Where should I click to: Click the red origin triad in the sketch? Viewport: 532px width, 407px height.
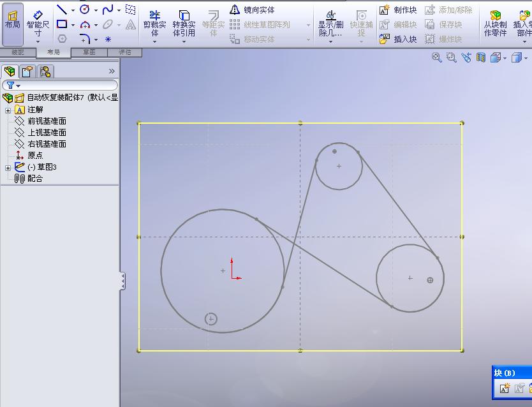click(235, 269)
